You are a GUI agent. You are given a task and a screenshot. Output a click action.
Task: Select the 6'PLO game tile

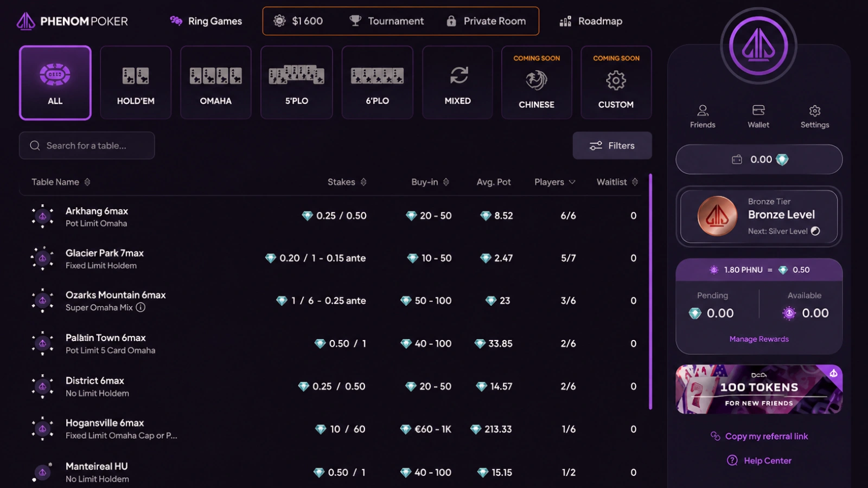378,82
